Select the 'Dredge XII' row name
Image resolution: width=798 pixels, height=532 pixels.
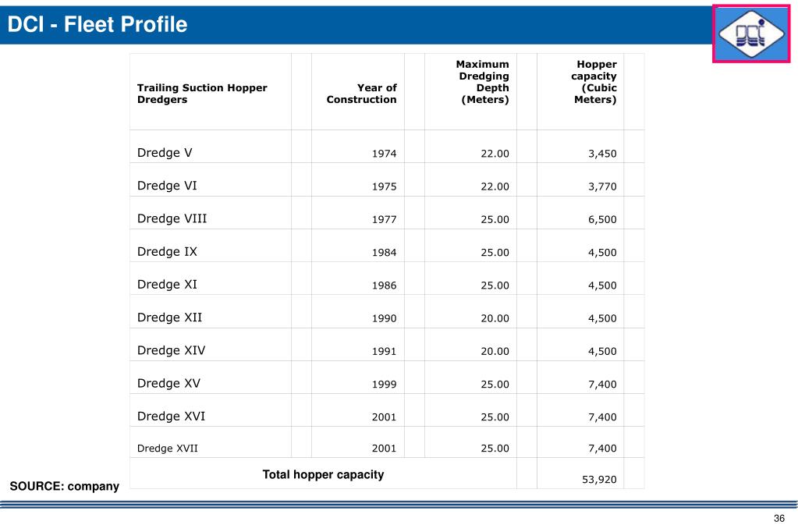[x=169, y=317]
